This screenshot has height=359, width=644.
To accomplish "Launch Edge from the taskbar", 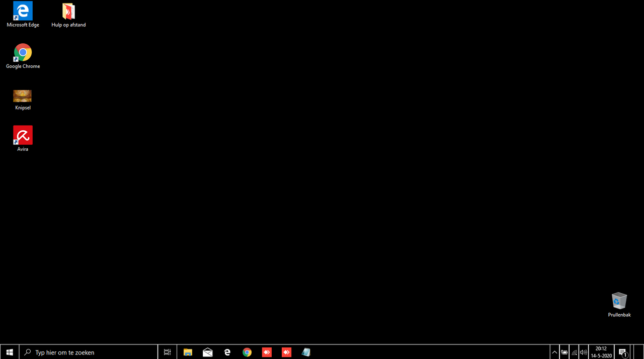I will pos(227,352).
